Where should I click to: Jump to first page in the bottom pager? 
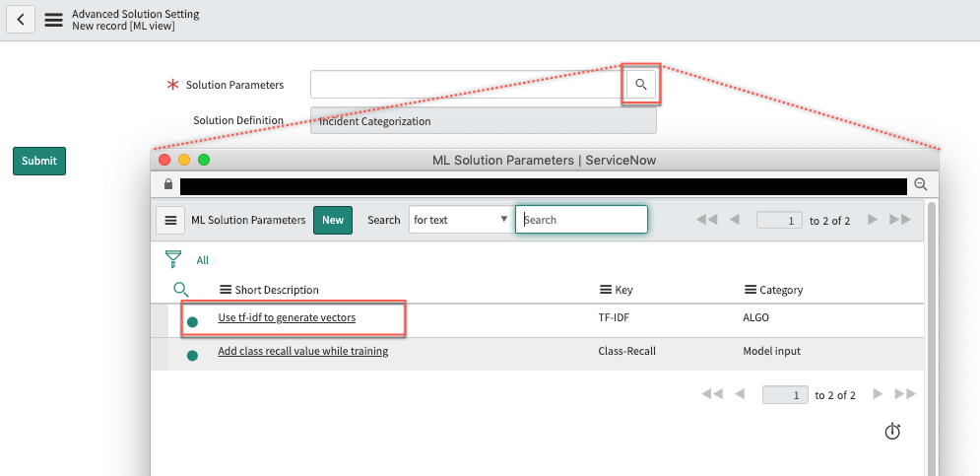[x=712, y=394]
